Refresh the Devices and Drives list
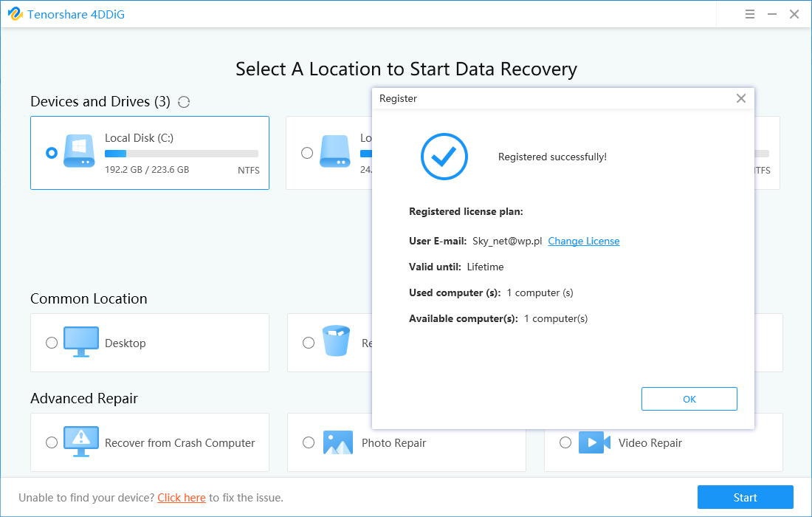 point(184,102)
